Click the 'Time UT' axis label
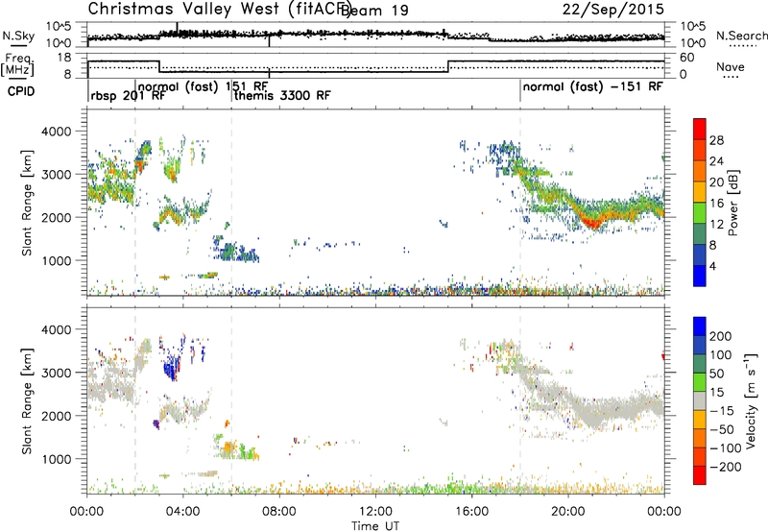 375,526
